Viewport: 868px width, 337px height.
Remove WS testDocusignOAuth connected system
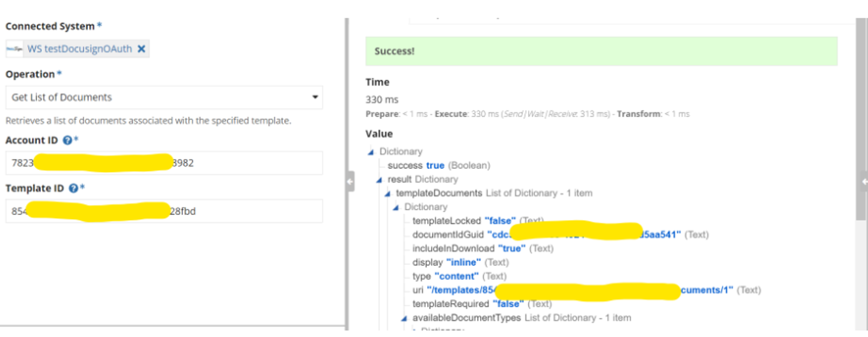point(142,49)
